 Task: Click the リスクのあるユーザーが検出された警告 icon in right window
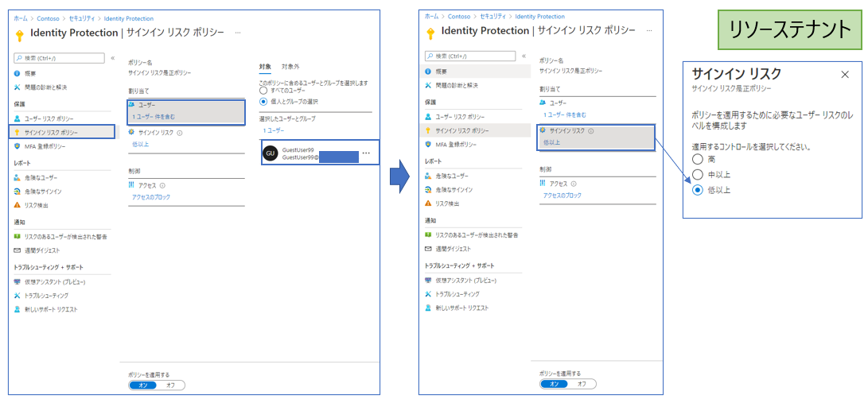coord(428,235)
